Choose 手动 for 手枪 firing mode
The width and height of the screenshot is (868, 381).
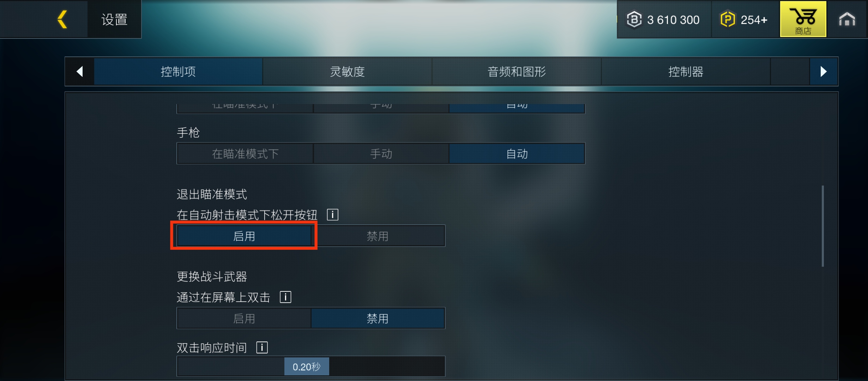381,153
